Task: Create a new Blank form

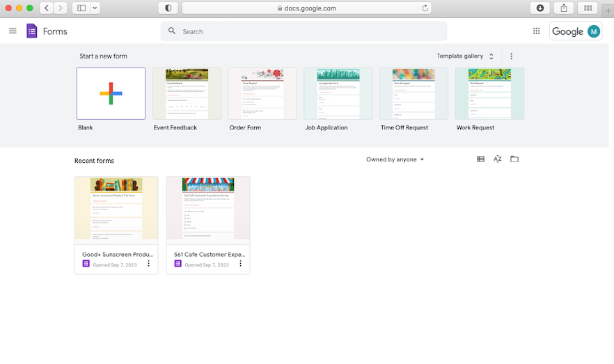Action: 111,93
